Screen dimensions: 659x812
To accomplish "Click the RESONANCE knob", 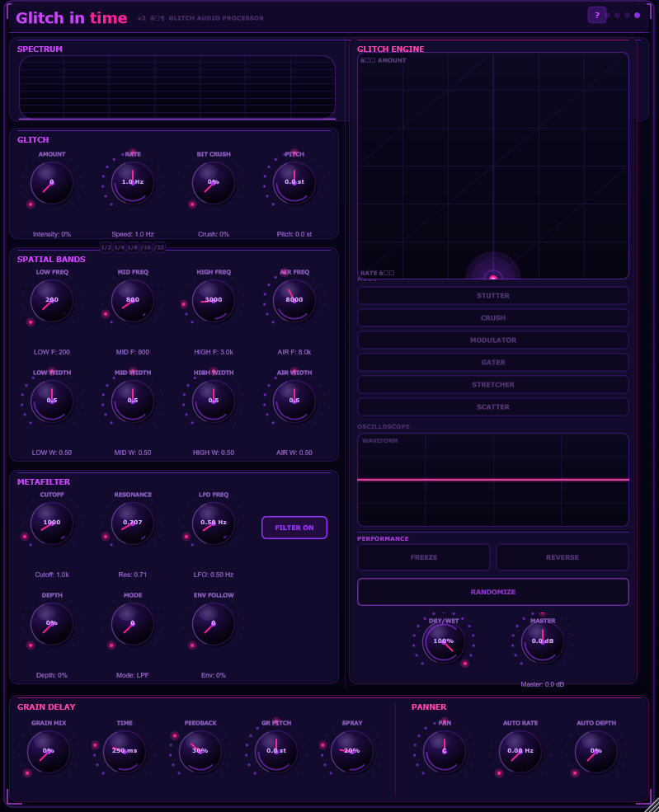I will pos(133,523).
